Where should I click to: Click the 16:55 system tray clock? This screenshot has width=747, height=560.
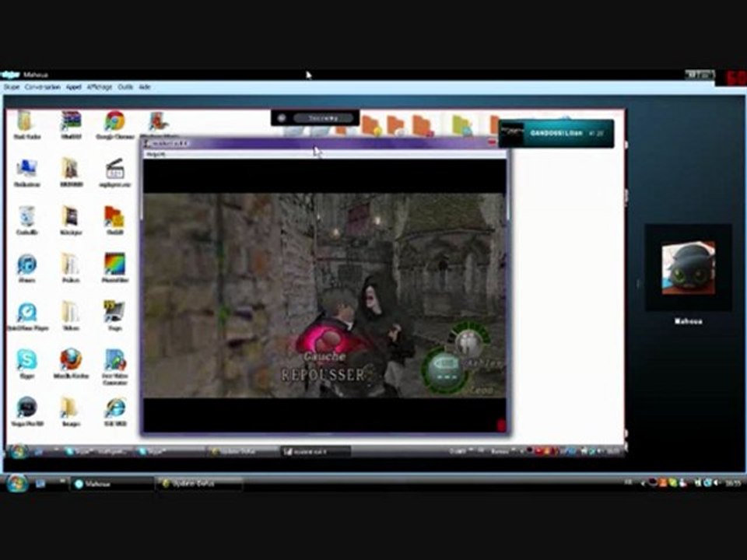[x=733, y=483]
